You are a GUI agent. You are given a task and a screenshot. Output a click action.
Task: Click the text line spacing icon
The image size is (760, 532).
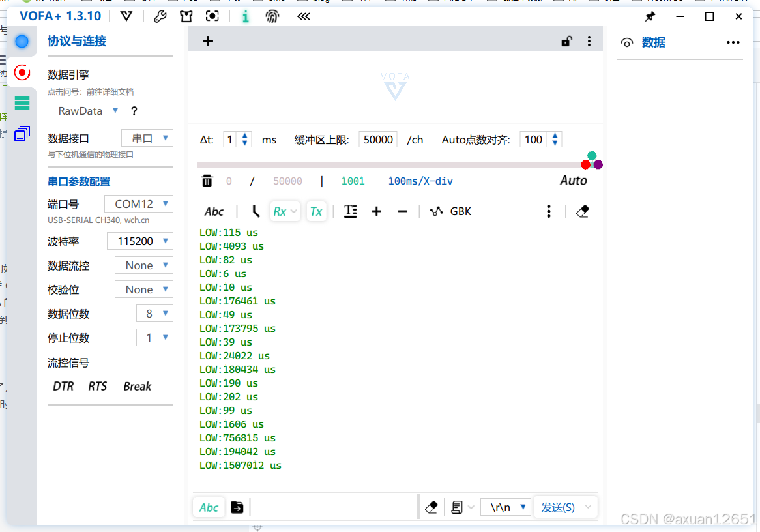pyautogui.click(x=351, y=211)
